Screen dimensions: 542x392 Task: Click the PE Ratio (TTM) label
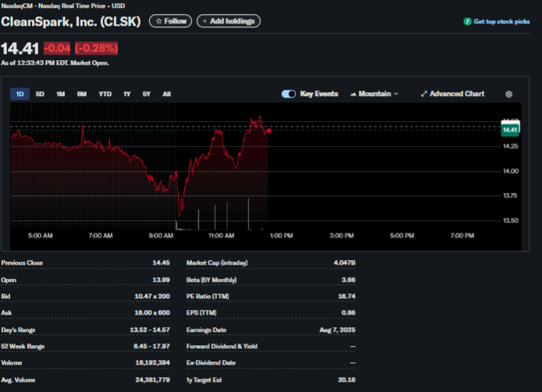(208, 296)
